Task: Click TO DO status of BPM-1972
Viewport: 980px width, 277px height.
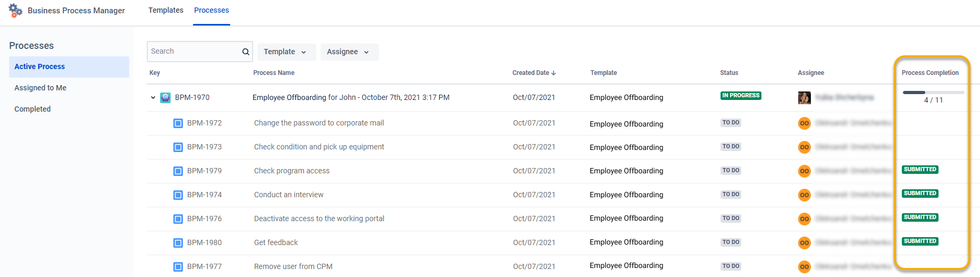Action: 731,123
